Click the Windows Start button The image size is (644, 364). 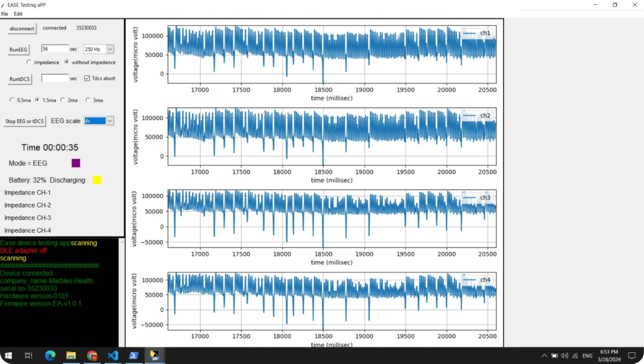tap(9, 355)
